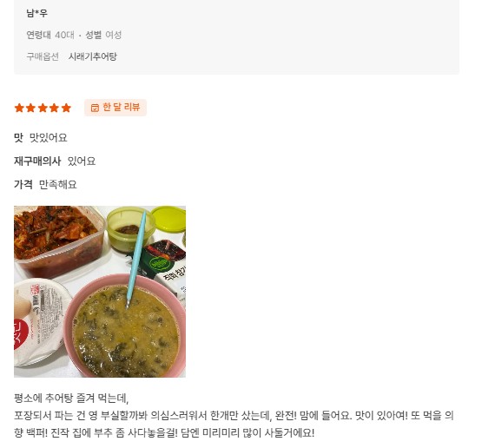Click the 맛 맛있어요 rating line

pyautogui.click(x=41, y=137)
